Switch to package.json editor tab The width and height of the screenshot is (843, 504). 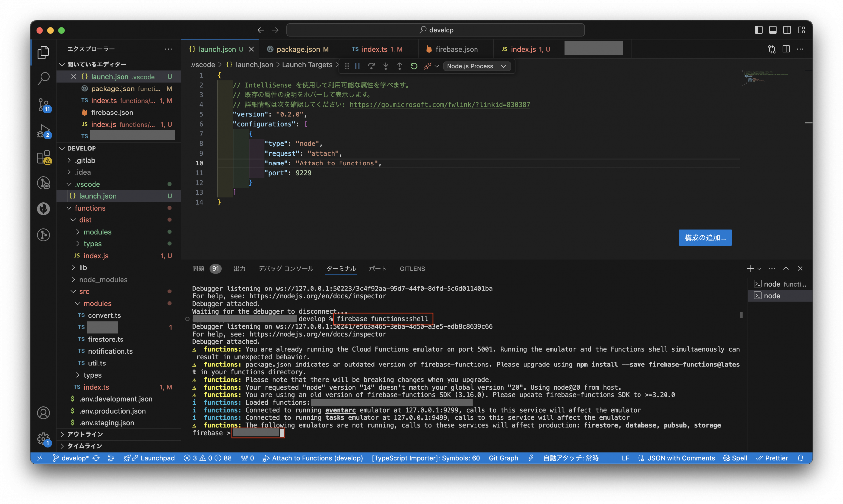point(302,49)
